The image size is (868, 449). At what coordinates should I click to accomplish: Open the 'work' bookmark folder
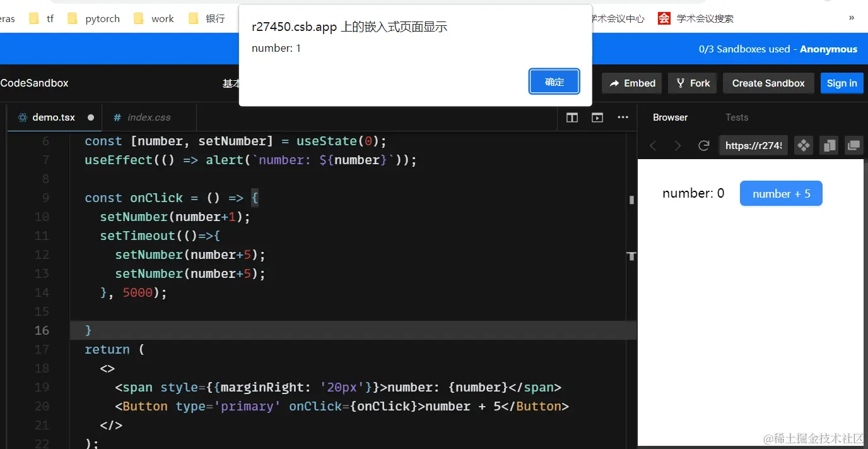coord(154,18)
